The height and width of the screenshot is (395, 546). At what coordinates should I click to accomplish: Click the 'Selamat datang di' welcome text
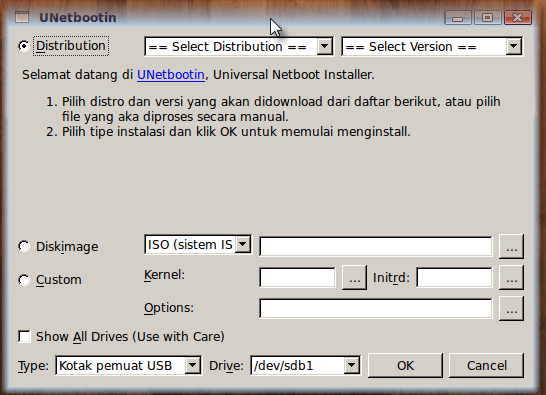tap(77, 75)
